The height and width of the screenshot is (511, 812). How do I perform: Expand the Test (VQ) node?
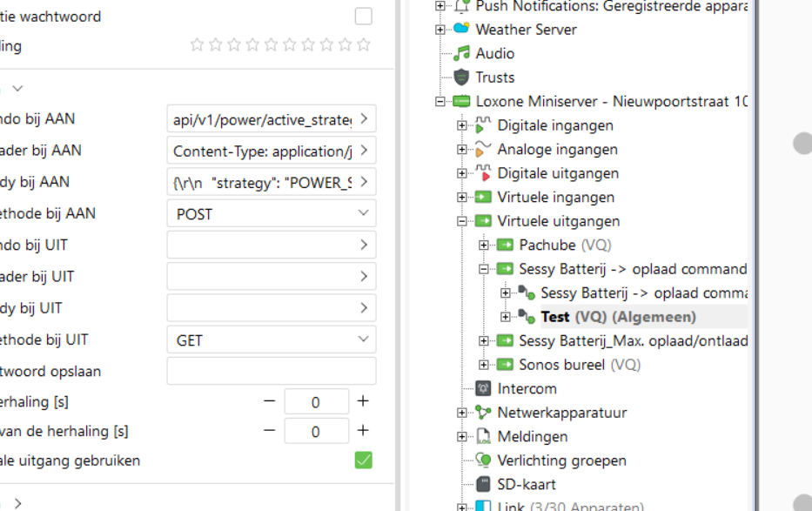click(x=506, y=317)
